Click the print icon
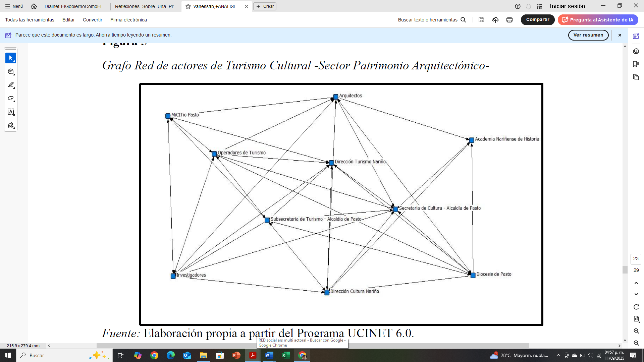644x362 pixels. click(509, 20)
